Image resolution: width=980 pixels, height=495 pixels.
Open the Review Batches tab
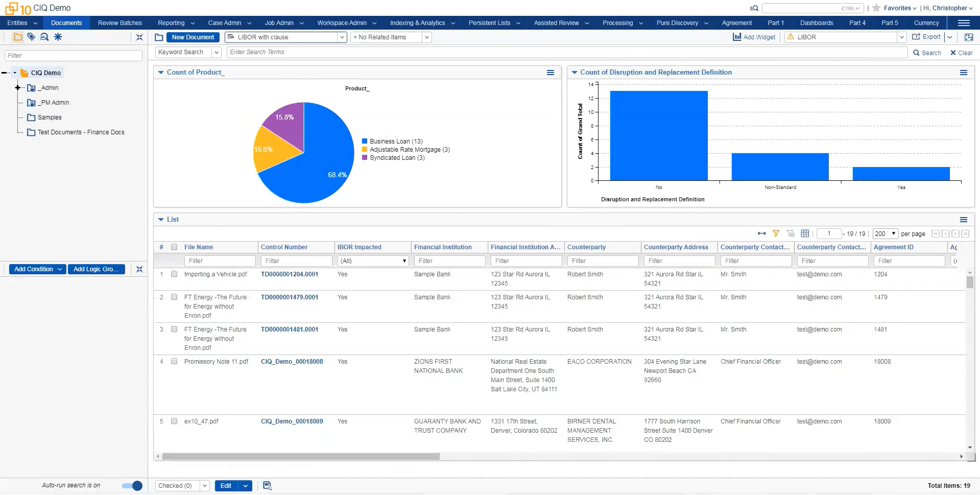click(120, 23)
